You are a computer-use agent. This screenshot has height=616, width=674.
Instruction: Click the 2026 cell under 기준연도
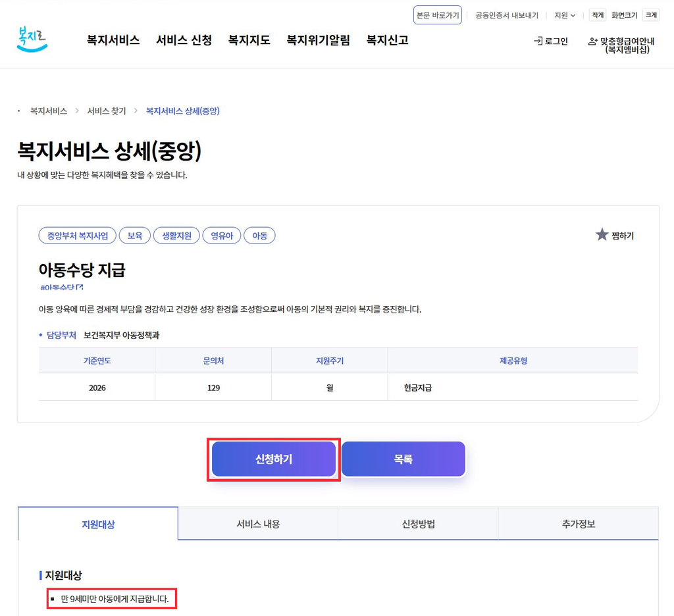point(97,388)
